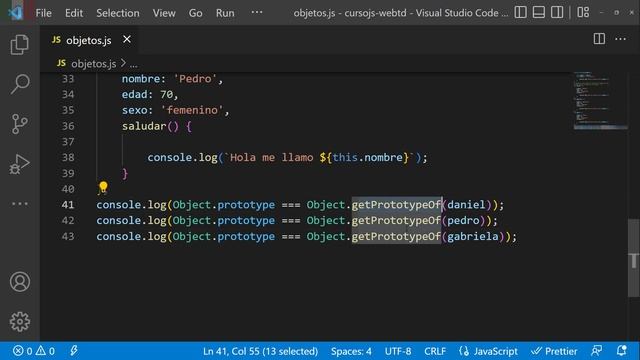Click objetos.js in the breadcrumb

pyautogui.click(x=93, y=64)
